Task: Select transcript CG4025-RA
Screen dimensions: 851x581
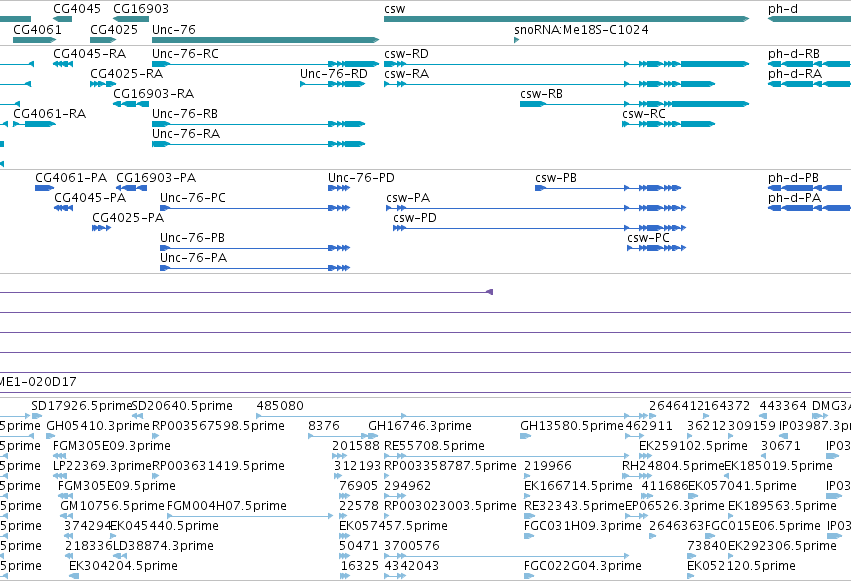Action: click(103, 84)
